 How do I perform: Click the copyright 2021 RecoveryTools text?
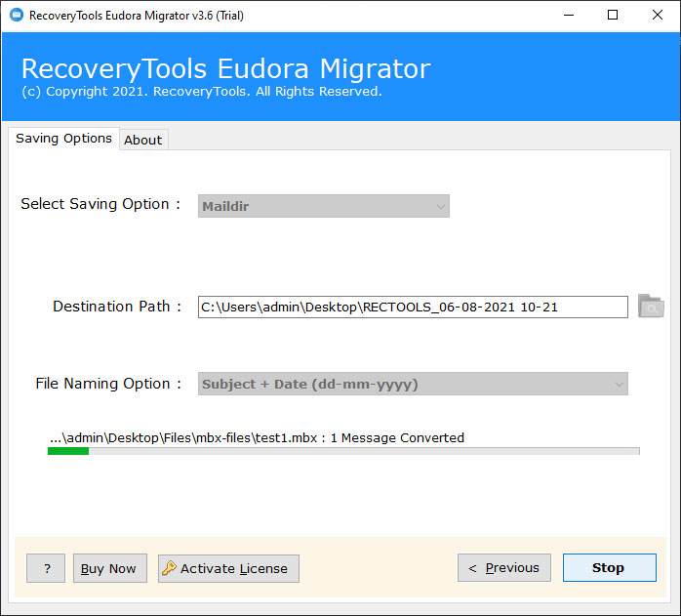pos(202,92)
